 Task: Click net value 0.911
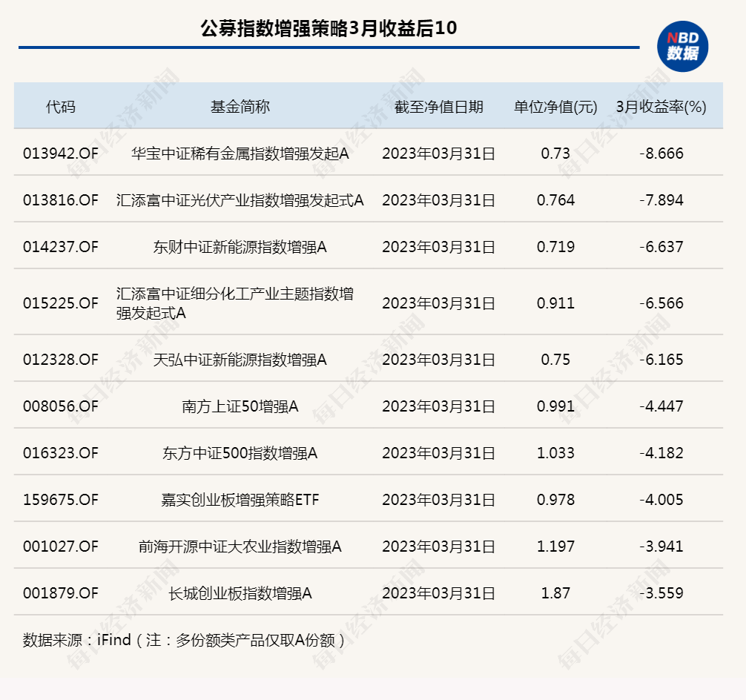(x=555, y=303)
